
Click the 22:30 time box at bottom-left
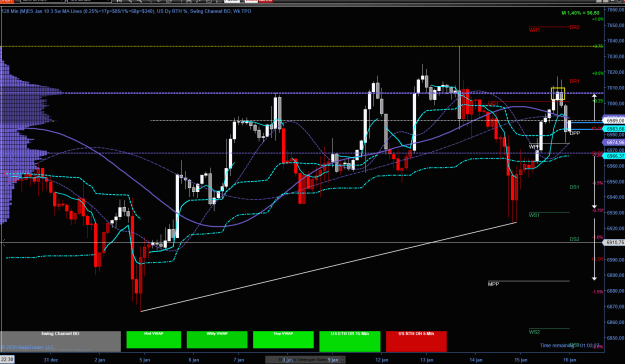tap(8, 360)
